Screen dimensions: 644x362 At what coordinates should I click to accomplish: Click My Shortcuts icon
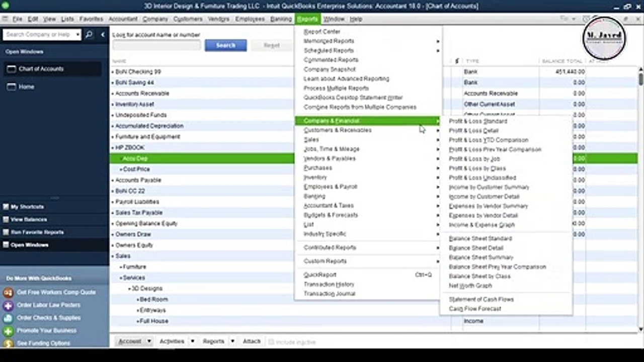pyautogui.click(x=6, y=207)
